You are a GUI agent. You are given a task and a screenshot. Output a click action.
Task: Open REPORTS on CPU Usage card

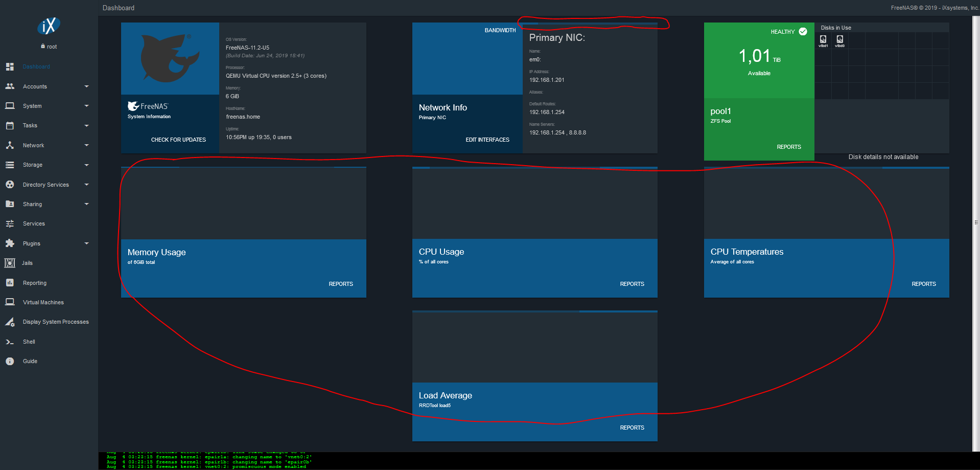tap(632, 284)
